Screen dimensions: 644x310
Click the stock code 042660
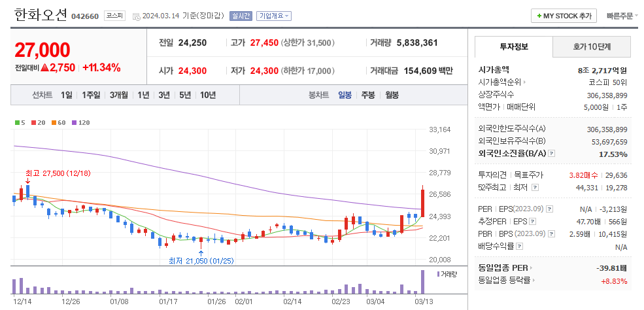85,16
